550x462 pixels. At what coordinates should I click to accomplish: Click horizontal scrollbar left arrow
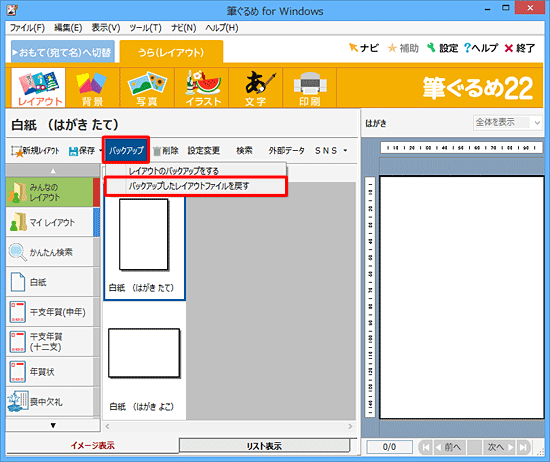point(108,426)
